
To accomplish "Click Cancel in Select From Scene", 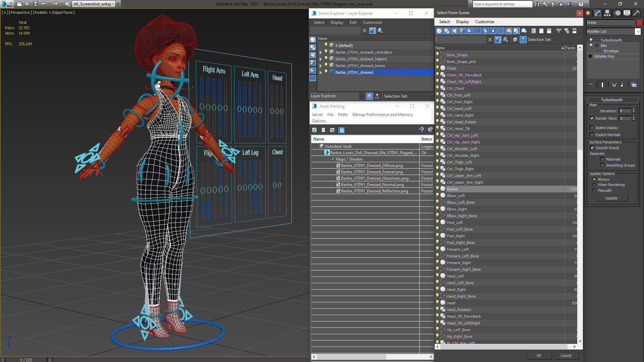I will pos(566,356).
